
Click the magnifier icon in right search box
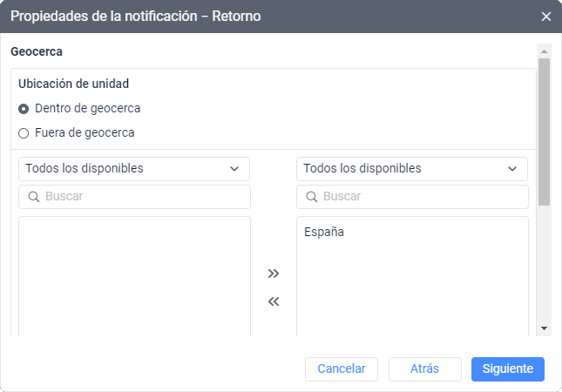coord(312,197)
